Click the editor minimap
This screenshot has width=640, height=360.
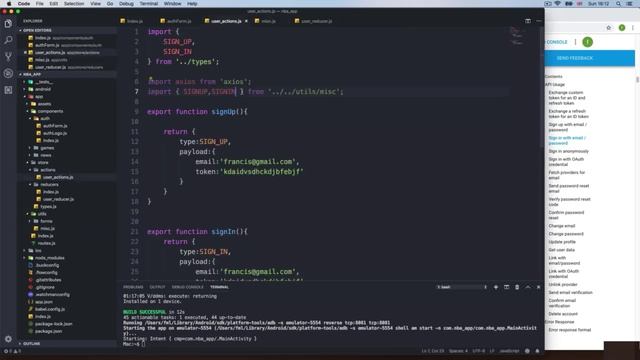pyautogui.click(x=517, y=36)
